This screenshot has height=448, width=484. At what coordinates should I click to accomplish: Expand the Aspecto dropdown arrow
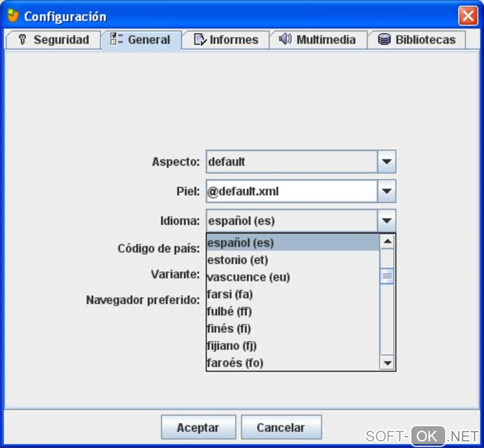coord(386,161)
